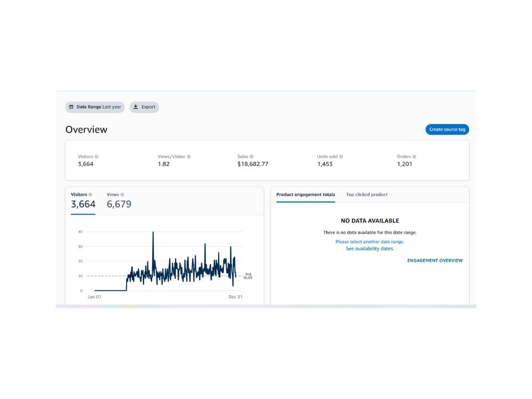Click the 6,679 views total
Image resolution: width=532 pixels, height=399 pixels.
click(119, 204)
